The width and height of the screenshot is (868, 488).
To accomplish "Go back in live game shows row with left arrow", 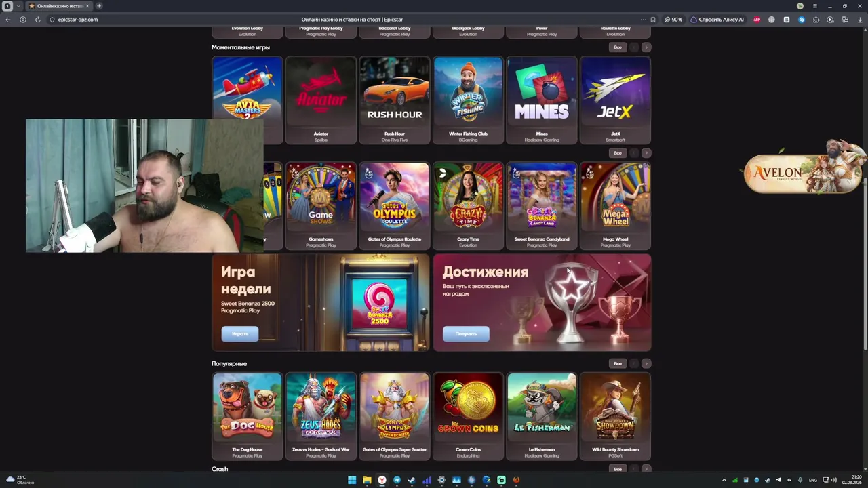I will pyautogui.click(x=634, y=153).
